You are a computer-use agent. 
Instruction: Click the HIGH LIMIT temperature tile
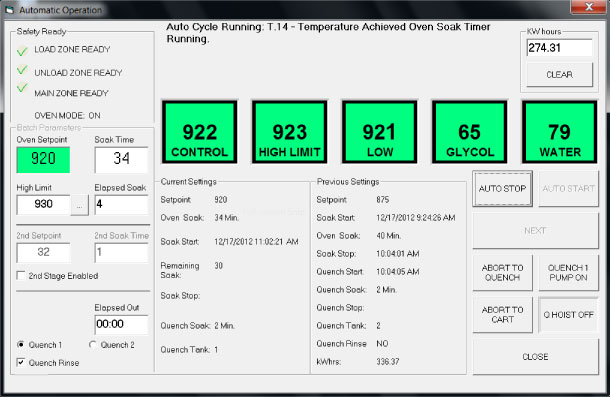[x=289, y=132]
